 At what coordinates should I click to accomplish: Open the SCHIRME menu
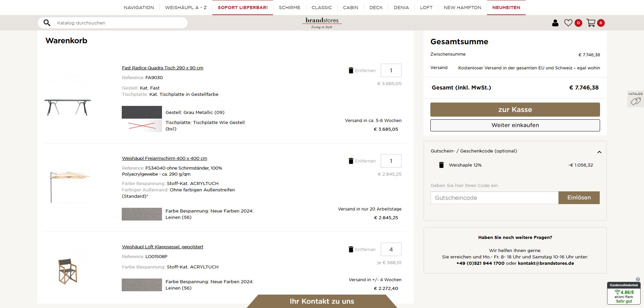(289, 7)
